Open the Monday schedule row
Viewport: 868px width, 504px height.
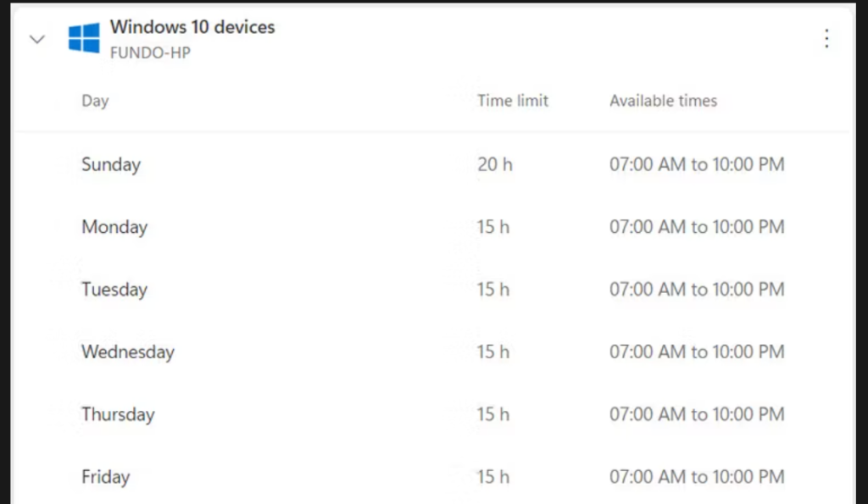pyautogui.click(x=114, y=227)
